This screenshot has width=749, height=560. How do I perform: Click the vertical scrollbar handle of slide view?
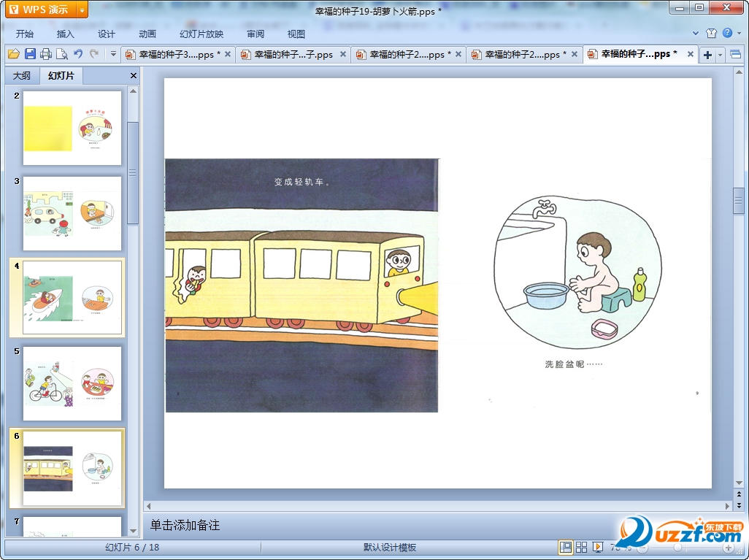pyautogui.click(x=739, y=200)
